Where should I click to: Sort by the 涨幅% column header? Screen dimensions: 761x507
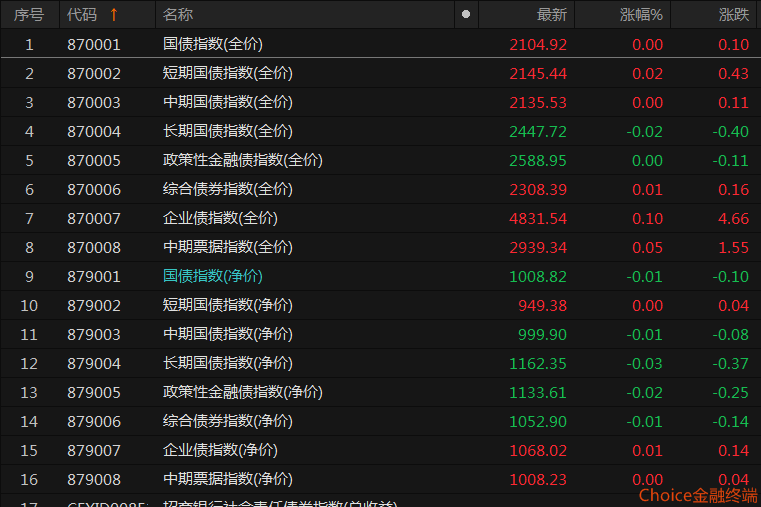[x=641, y=14]
